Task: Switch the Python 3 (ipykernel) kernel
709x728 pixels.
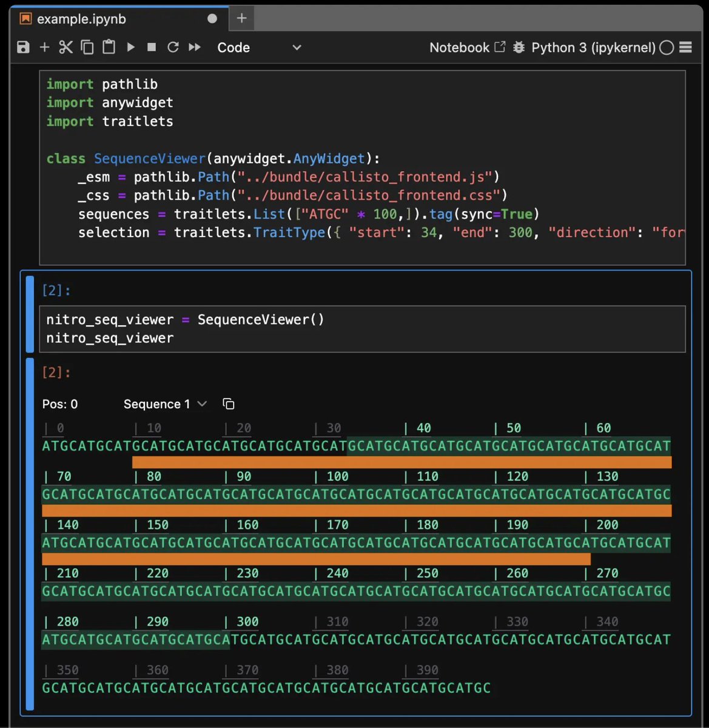Action: pyautogui.click(x=593, y=47)
